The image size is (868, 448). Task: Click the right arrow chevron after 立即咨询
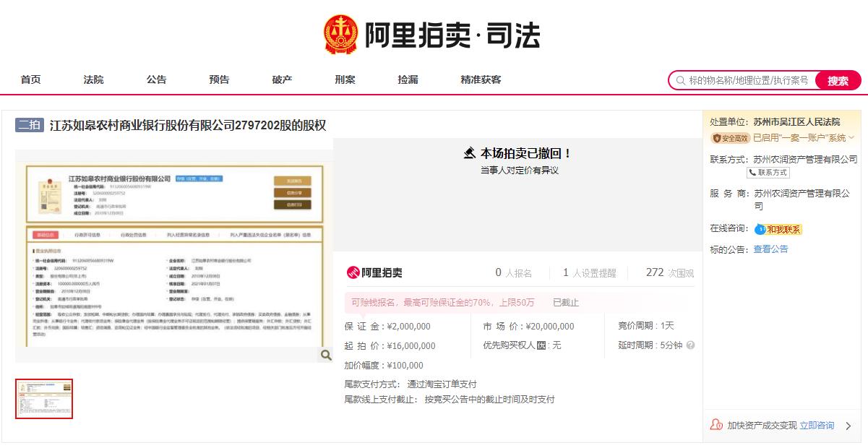click(x=848, y=426)
